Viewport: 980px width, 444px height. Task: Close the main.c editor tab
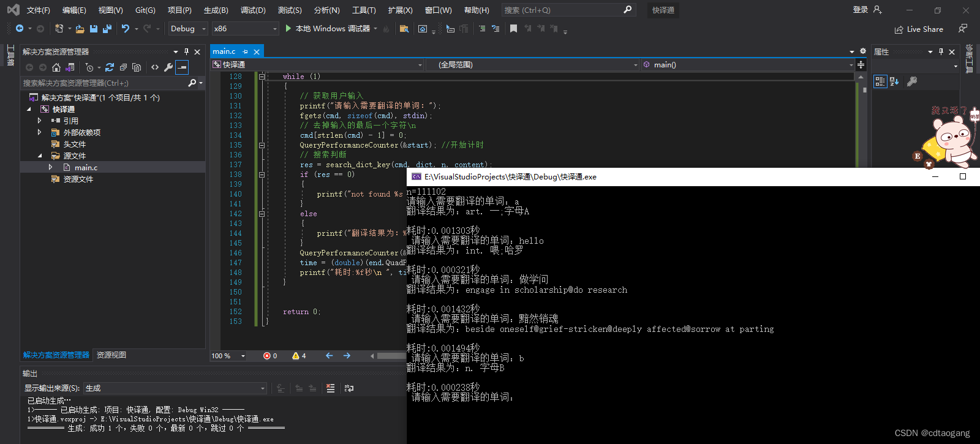[x=257, y=52]
